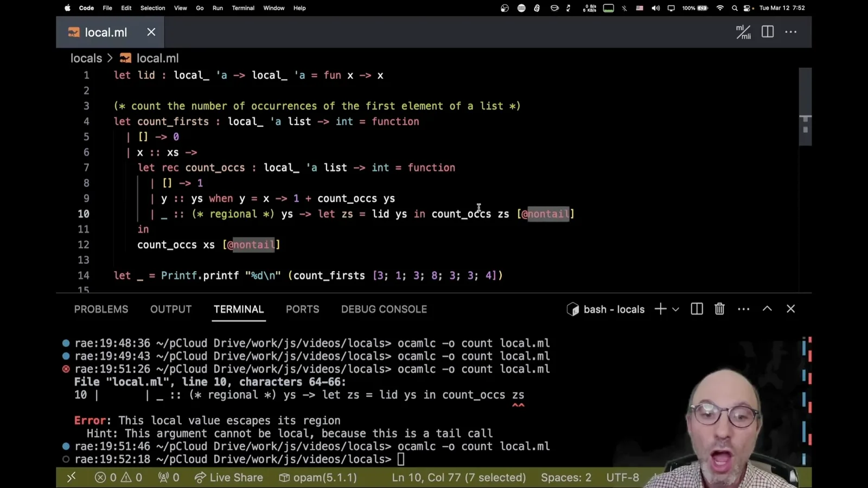Viewport: 868px width, 488px height.
Task: Select opam(5.1.1) sandbox switch
Action: (318, 477)
